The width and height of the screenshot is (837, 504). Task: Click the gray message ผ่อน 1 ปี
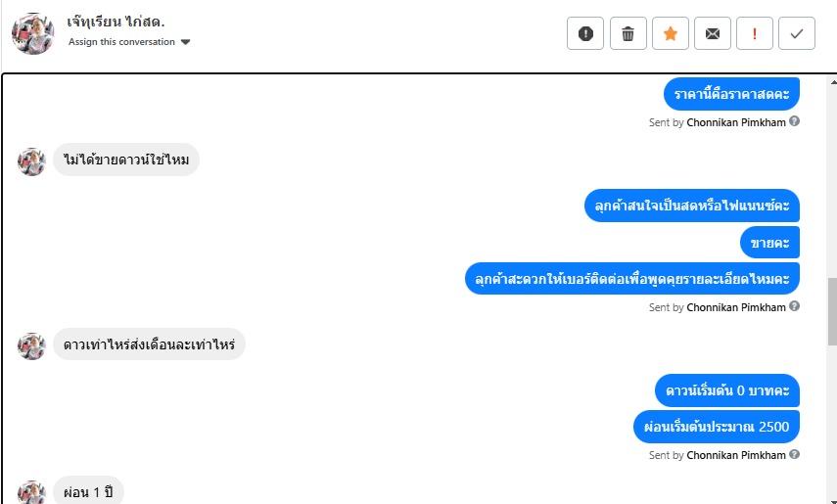coord(88,491)
